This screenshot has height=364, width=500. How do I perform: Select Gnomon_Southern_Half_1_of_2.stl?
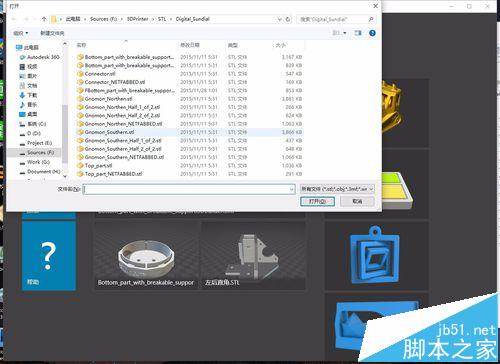[189, 140]
